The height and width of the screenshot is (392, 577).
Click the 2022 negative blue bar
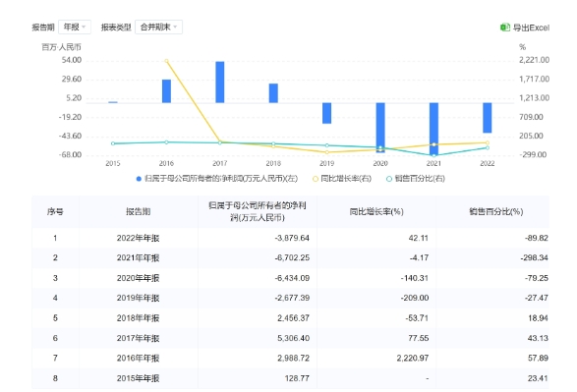488,118
